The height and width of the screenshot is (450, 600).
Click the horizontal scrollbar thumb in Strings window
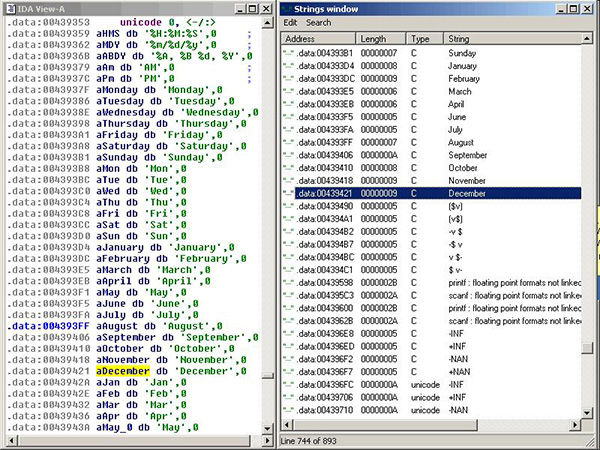click(x=385, y=424)
